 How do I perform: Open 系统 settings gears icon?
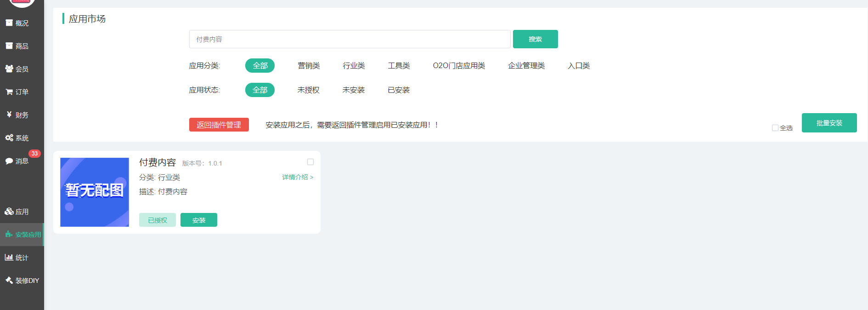coord(9,138)
